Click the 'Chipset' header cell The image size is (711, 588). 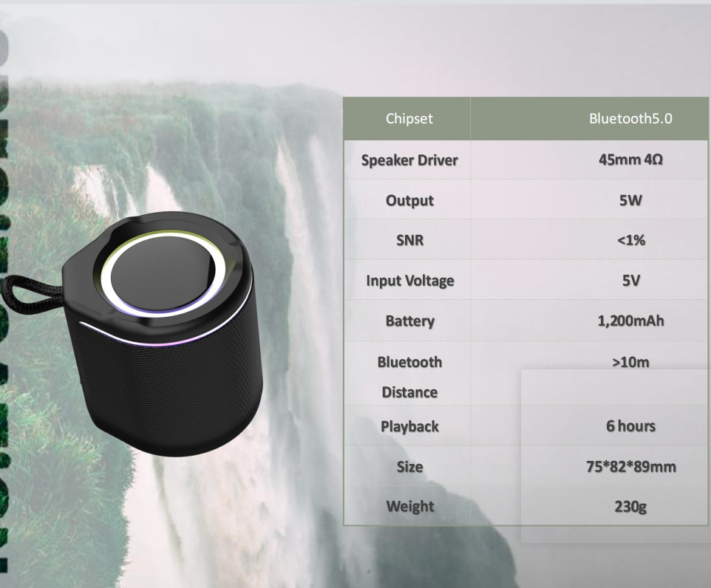(x=409, y=118)
